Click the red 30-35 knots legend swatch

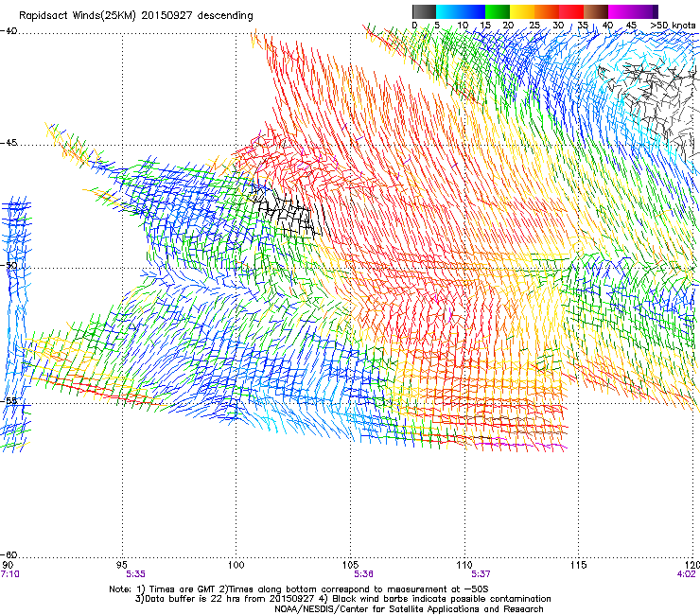(x=571, y=11)
